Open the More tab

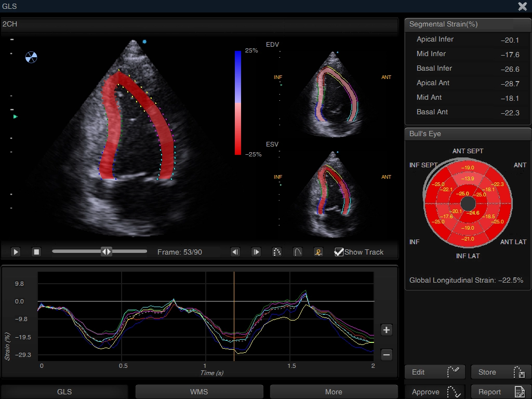pos(334,392)
